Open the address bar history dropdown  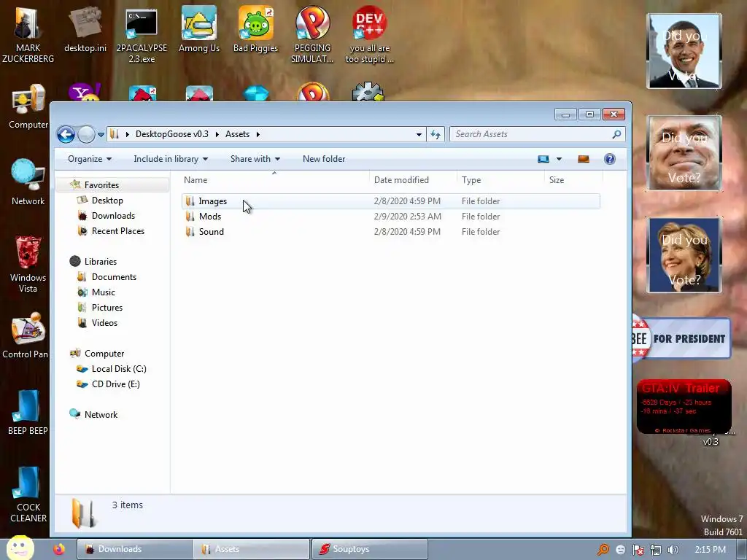(x=419, y=135)
